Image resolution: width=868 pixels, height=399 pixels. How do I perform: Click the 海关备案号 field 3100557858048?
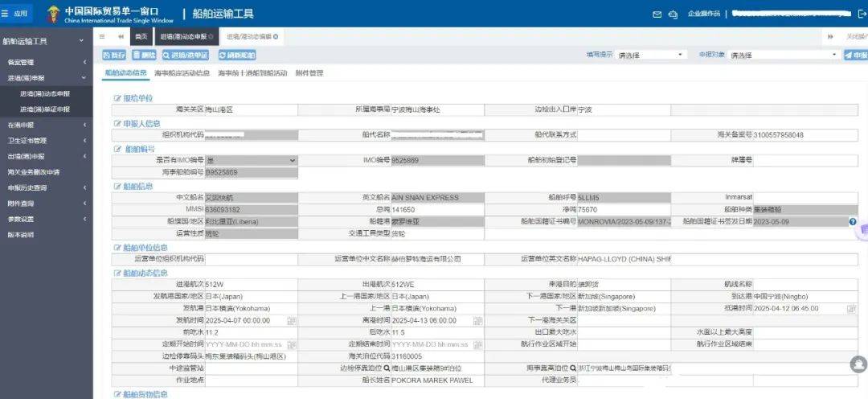806,135
